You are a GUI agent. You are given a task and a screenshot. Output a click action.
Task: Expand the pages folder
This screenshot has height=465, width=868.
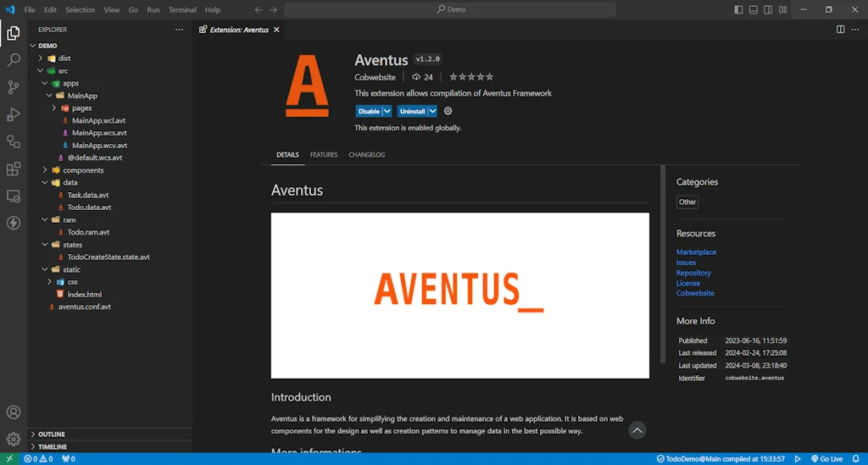pyautogui.click(x=54, y=108)
